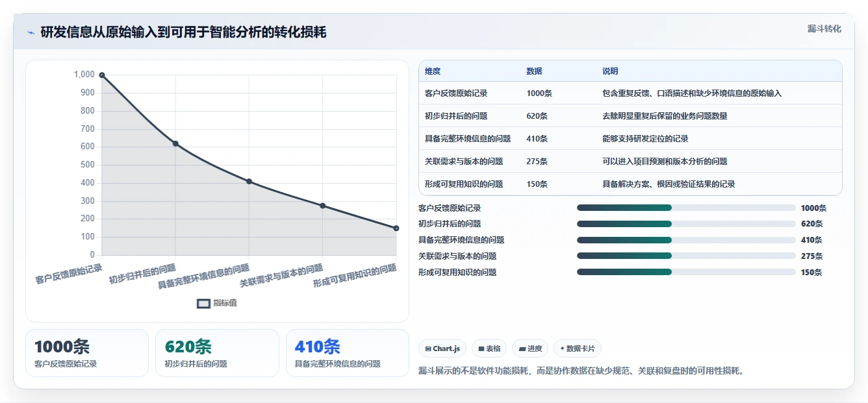Click the 说明 column header
This screenshot has height=403, width=868.
[610, 71]
